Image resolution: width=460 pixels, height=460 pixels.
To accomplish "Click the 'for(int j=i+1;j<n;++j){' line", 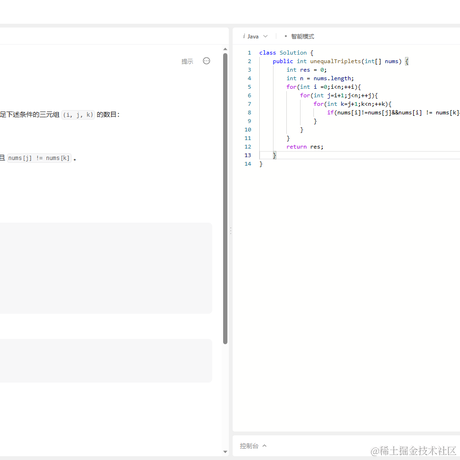I will [339, 96].
